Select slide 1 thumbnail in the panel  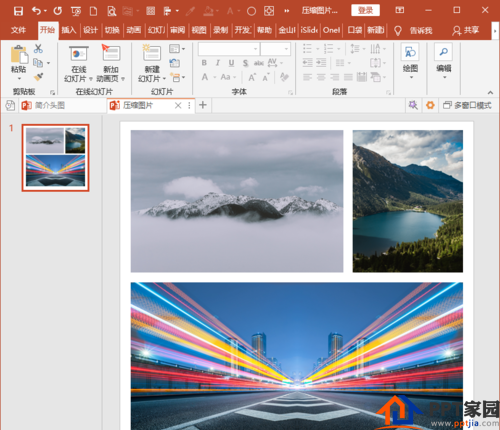point(55,158)
